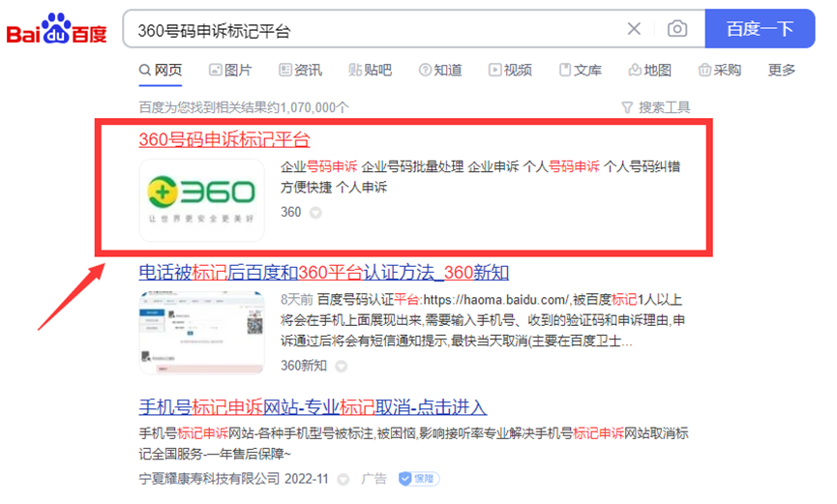Click the 360 logo thumbnail

pyautogui.click(x=202, y=200)
